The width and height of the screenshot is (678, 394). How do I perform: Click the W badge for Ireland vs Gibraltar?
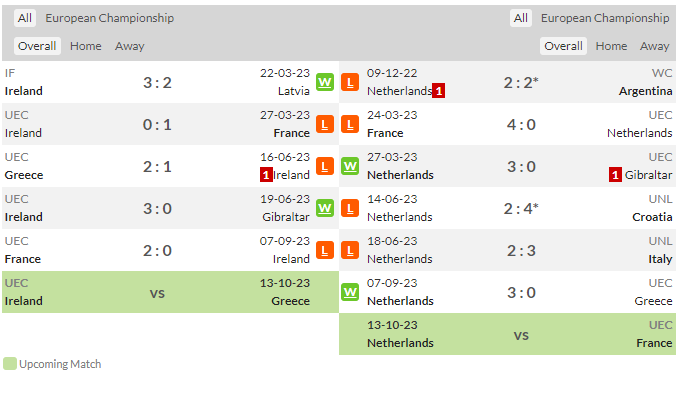(325, 208)
